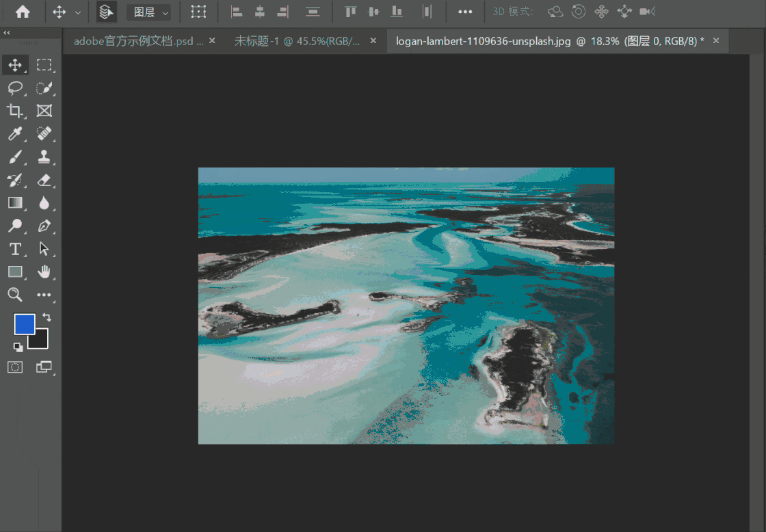Distribute vertically button in options bar

313,12
